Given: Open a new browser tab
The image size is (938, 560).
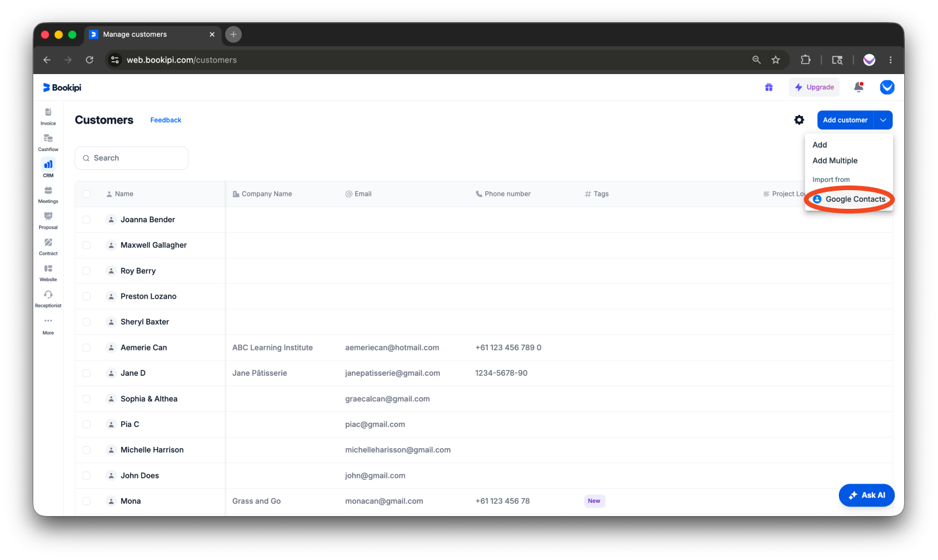Looking at the screenshot, I should click(233, 34).
